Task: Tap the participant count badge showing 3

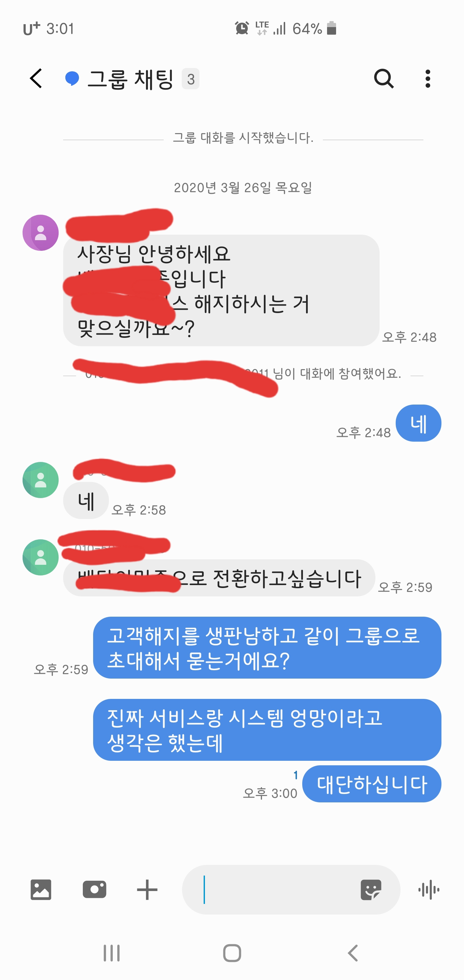Action: pos(190,79)
